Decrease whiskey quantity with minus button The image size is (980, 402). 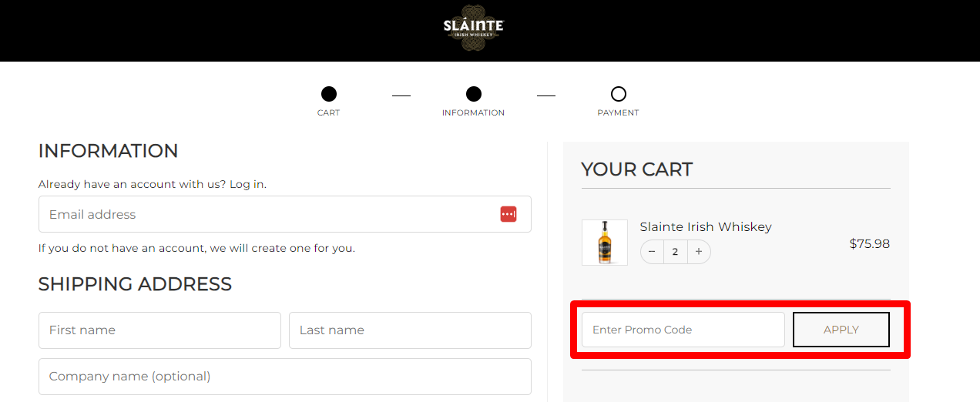pos(652,252)
